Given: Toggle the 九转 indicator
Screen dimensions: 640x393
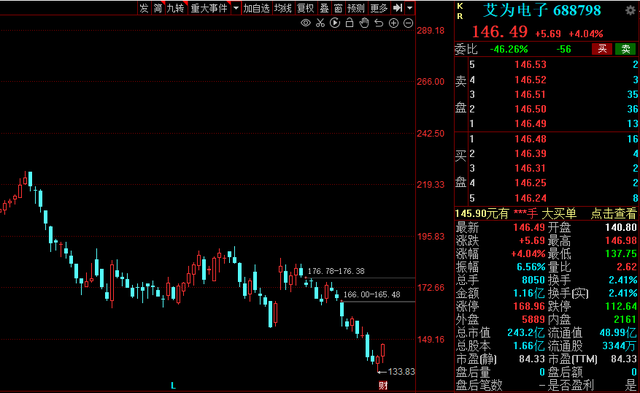Looking at the screenshot, I should (x=176, y=8).
